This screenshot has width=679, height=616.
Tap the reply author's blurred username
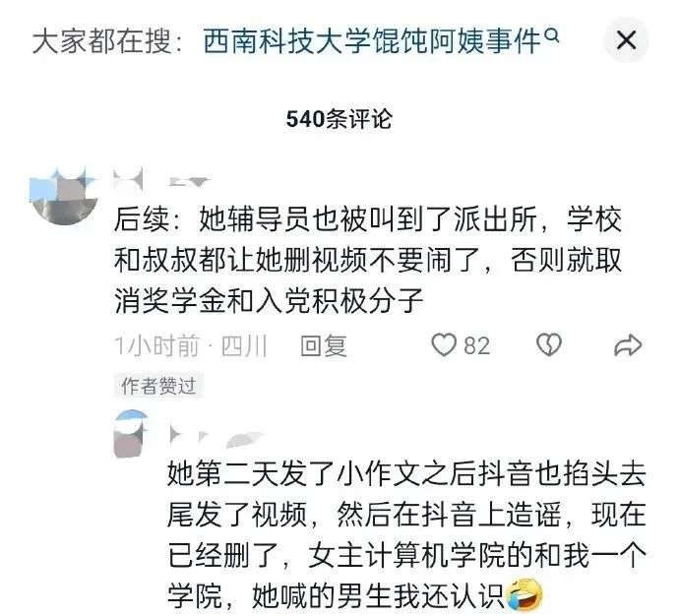[216, 436]
